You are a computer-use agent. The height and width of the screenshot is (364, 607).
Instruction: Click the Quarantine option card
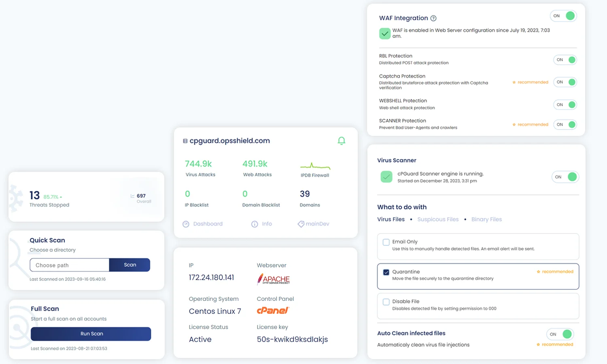(478, 276)
